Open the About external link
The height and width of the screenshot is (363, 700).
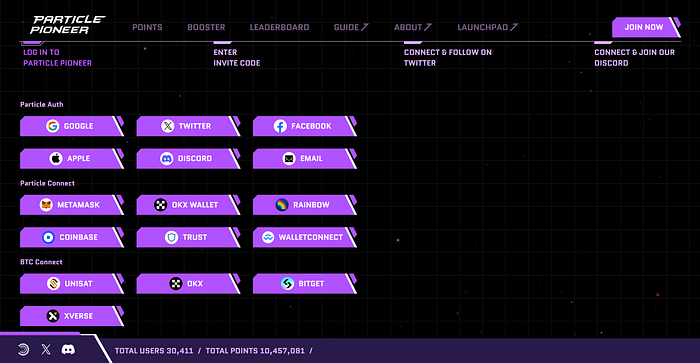click(412, 27)
